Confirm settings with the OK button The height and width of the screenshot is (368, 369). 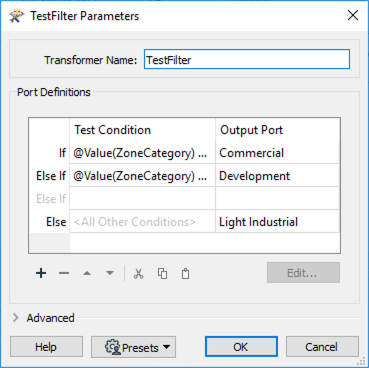[x=241, y=347]
